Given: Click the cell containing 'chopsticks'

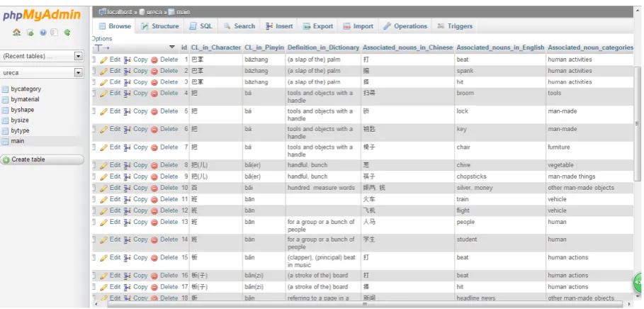Looking at the screenshot, I should [x=500, y=176].
